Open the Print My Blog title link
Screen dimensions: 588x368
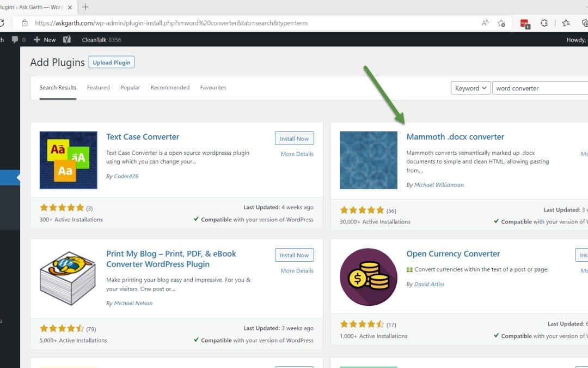(x=171, y=259)
